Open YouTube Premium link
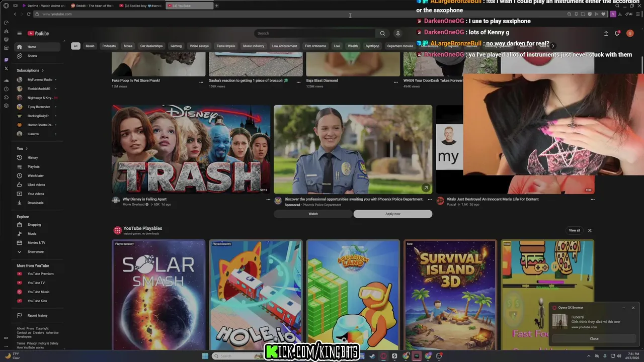The height and width of the screenshot is (362, 644). 36,274
